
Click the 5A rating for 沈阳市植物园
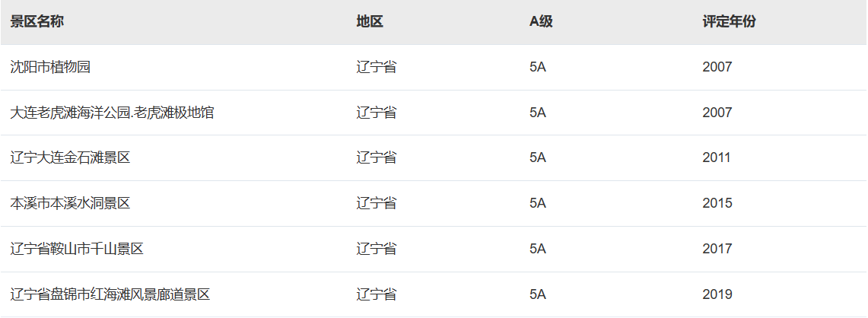(538, 68)
